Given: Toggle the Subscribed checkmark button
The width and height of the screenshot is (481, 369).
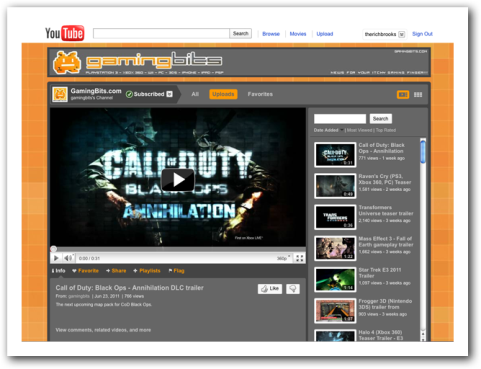Looking at the screenshot, I should click(x=145, y=94).
